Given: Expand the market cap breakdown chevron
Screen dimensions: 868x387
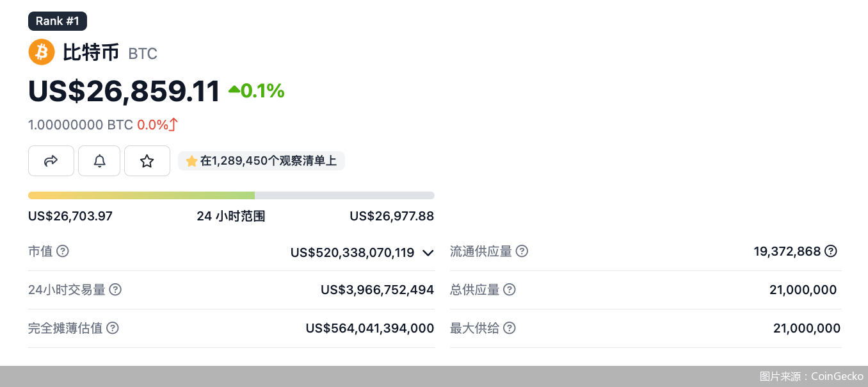Looking at the screenshot, I should (x=428, y=253).
